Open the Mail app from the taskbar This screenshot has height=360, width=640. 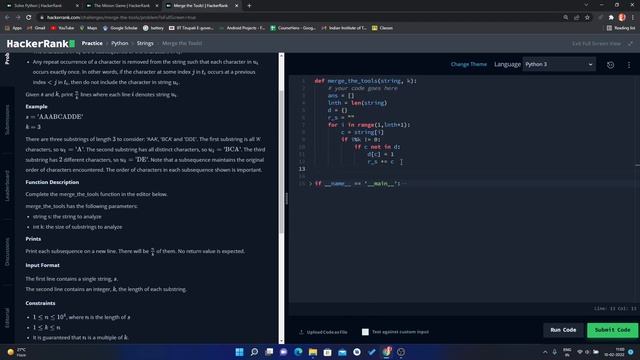pos(342,352)
